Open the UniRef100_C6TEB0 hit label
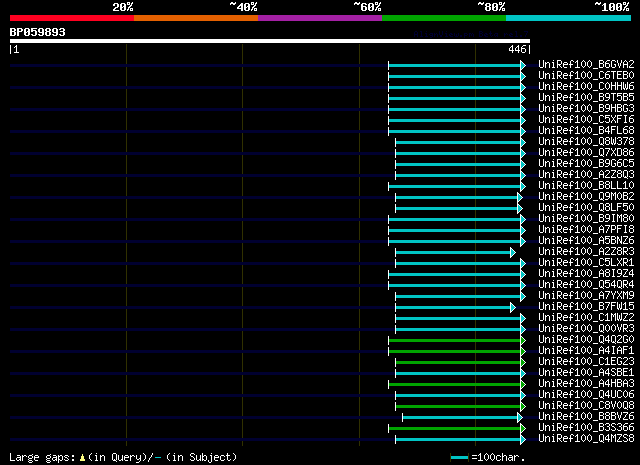 click(x=586, y=76)
